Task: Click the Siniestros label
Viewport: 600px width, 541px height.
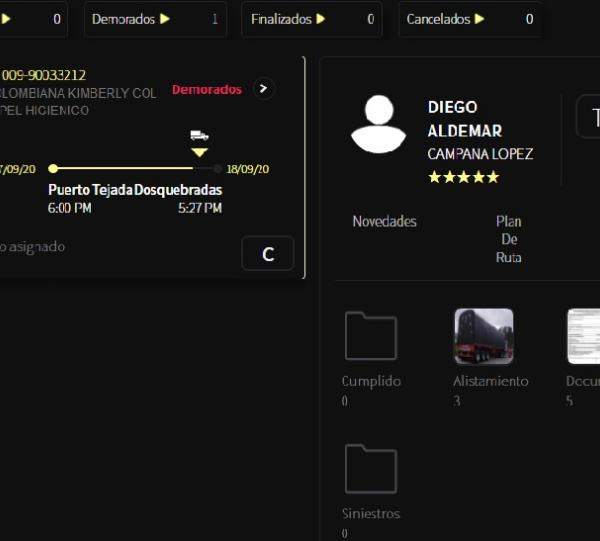Action: [371, 513]
